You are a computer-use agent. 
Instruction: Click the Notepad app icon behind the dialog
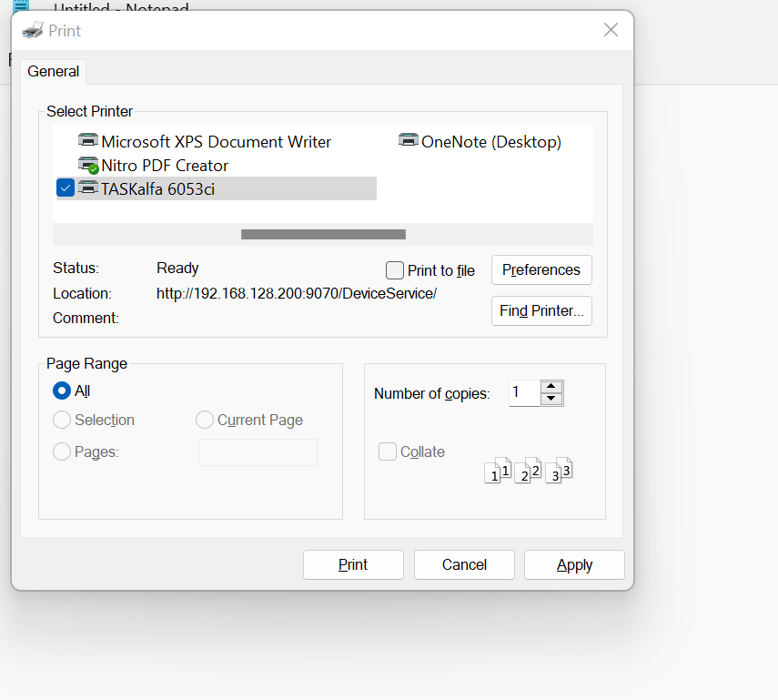pyautogui.click(x=21, y=6)
